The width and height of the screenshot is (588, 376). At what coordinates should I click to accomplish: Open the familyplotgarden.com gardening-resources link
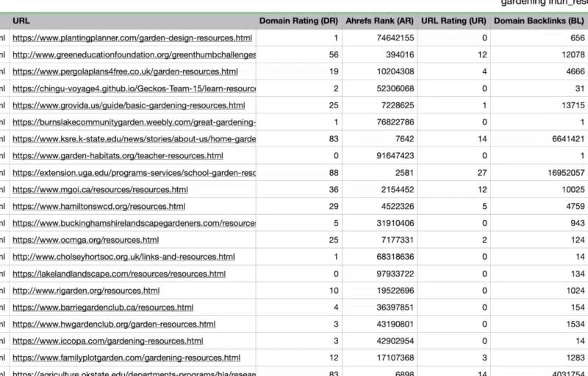126,358
